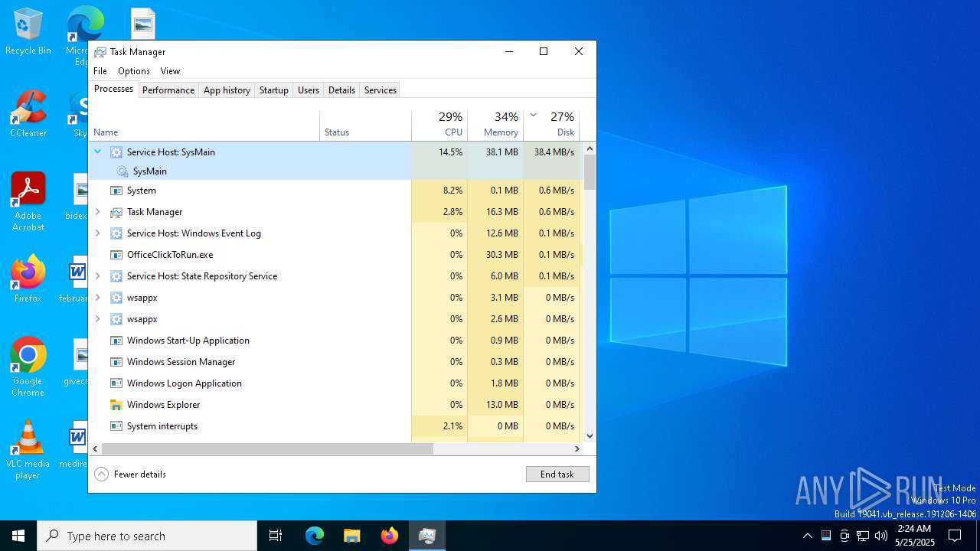Collapse view using Fewer details arrow
980x551 pixels.
point(101,474)
